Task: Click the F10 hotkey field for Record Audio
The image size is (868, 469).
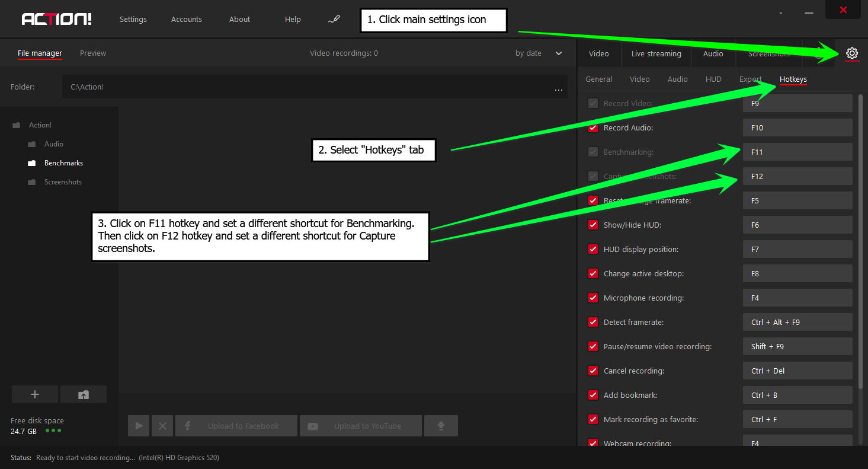Action: click(797, 127)
